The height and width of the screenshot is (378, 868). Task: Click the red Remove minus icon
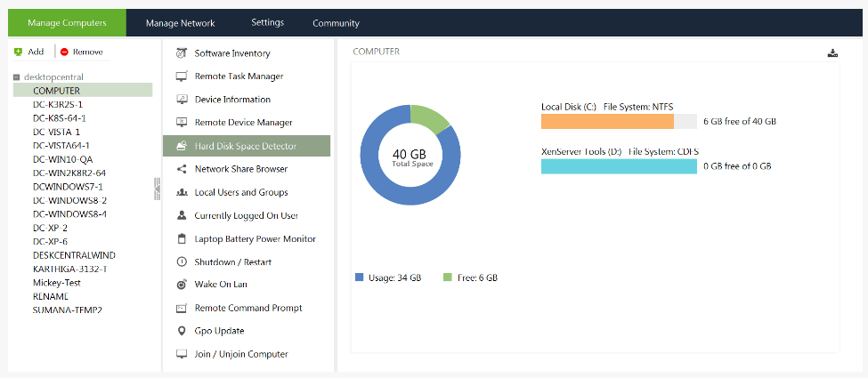[x=64, y=52]
